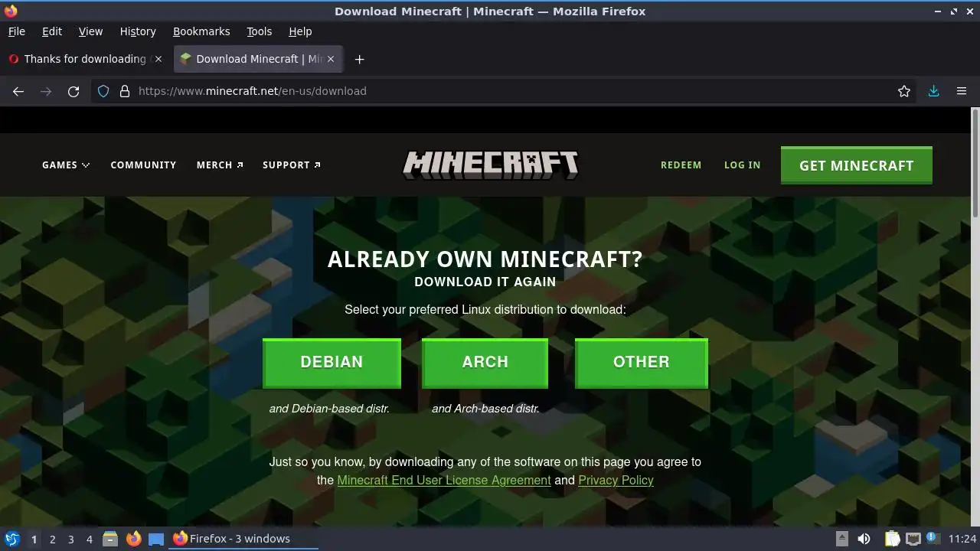This screenshot has height=551, width=980.
Task: Launch Firefox from taskbar quick launch
Action: 133,539
